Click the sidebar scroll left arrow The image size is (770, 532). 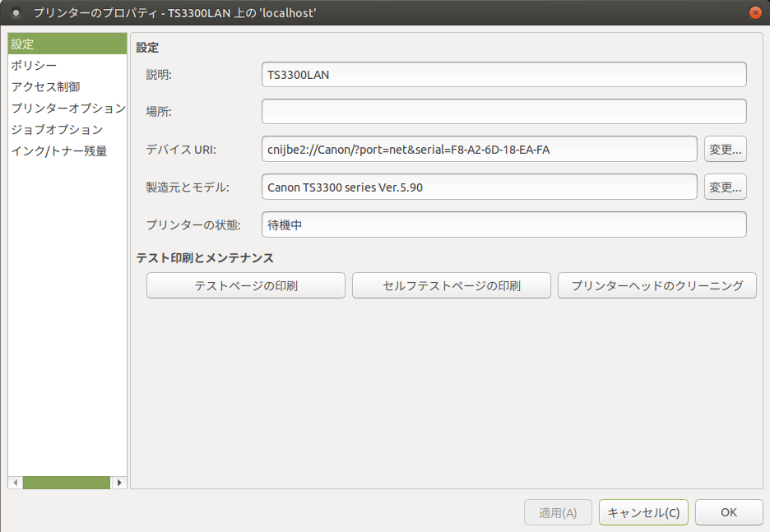tap(15, 483)
